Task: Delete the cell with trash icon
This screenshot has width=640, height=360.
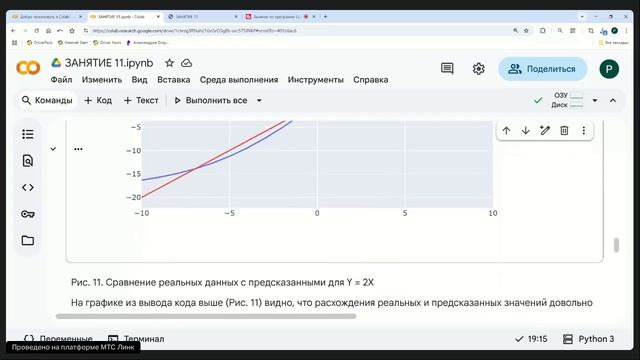Action: [564, 131]
